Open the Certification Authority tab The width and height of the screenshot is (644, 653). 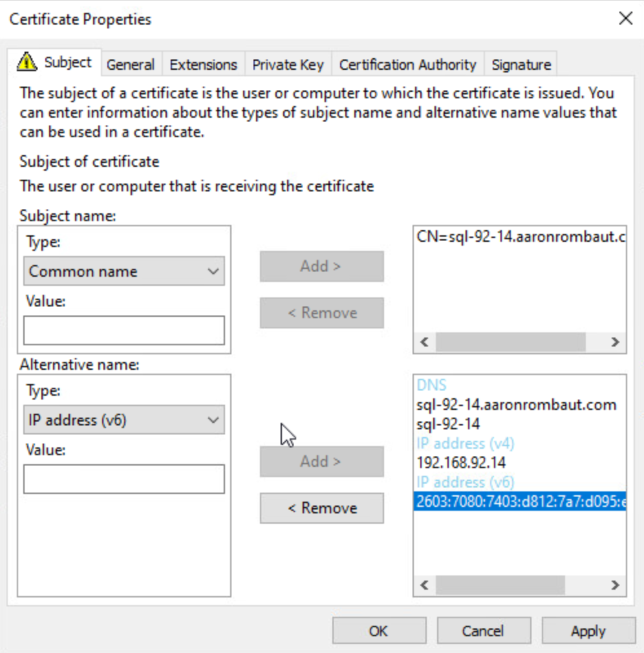click(407, 65)
